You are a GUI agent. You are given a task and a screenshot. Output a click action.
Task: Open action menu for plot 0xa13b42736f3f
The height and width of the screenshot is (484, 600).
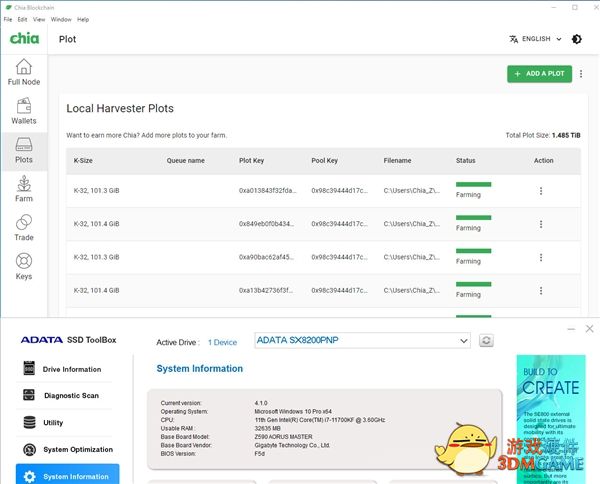tap(541, 290)
